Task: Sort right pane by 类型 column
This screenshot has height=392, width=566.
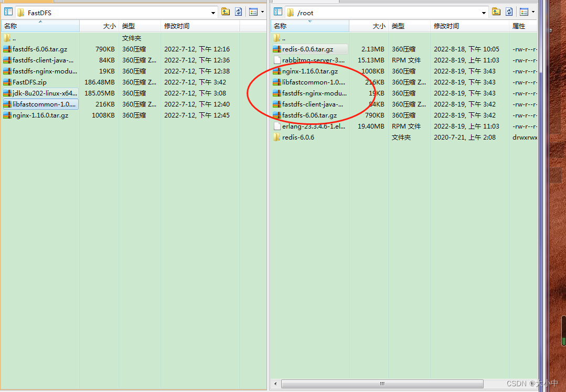Action: [x=409, y=26]
